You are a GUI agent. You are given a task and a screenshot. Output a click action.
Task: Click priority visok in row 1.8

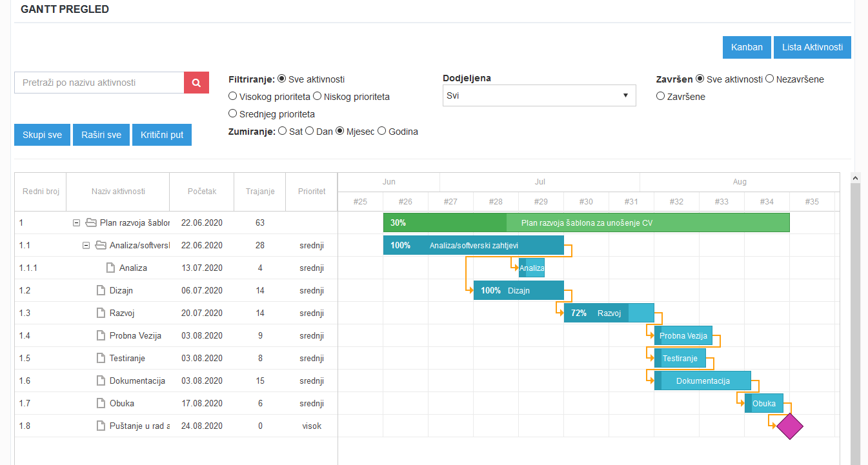(x=312, y=426)
